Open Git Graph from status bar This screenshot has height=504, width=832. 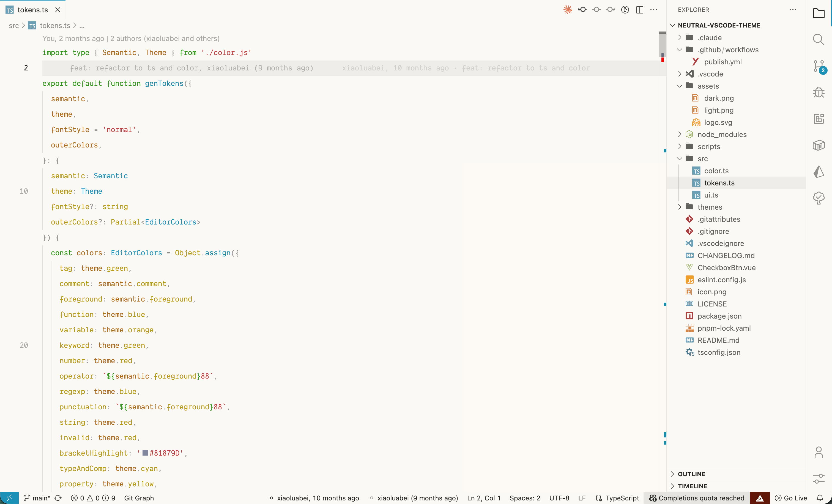[x=139, y=498]
